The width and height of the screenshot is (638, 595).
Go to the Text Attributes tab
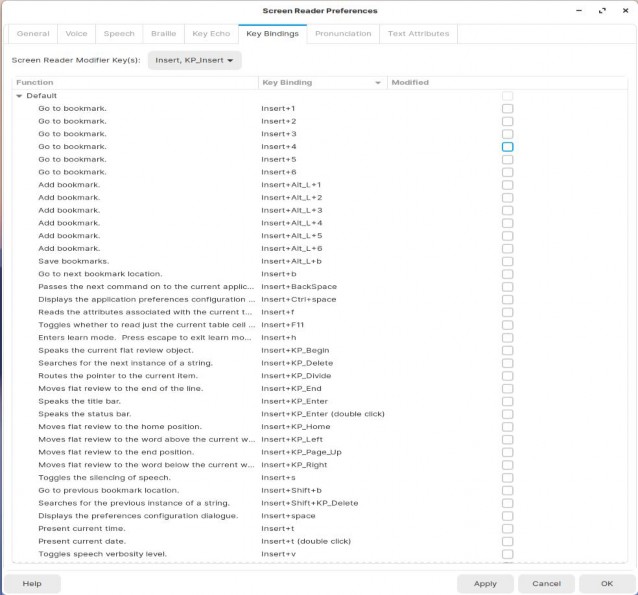[x=418, y=34]
